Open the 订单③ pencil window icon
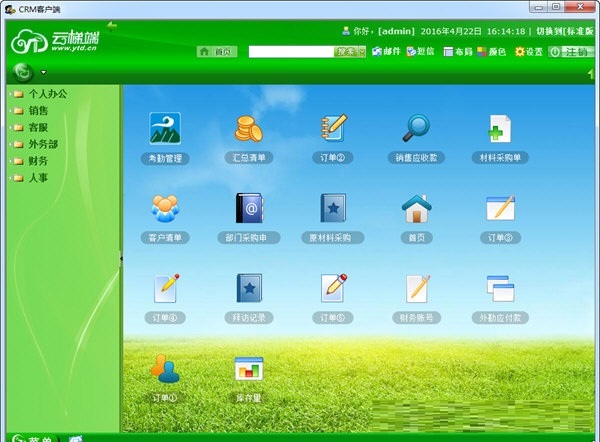 click(x=500, y=208)
